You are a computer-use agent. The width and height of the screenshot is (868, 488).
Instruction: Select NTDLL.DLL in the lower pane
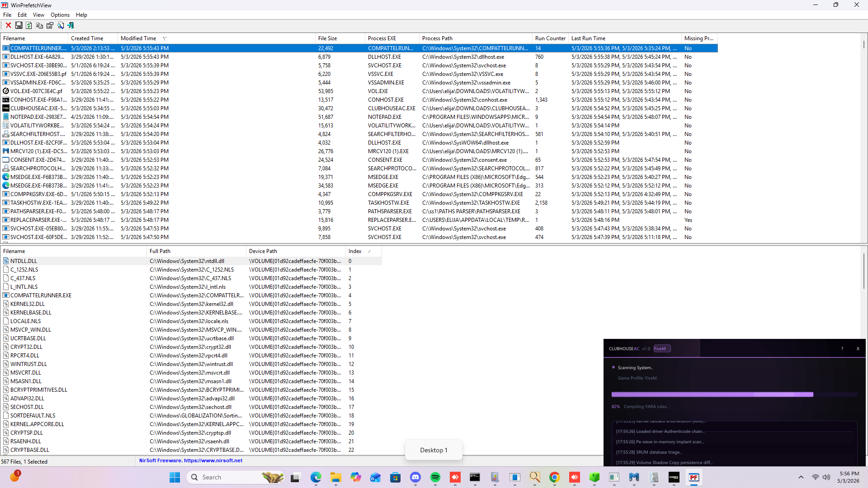pos(191,261)
